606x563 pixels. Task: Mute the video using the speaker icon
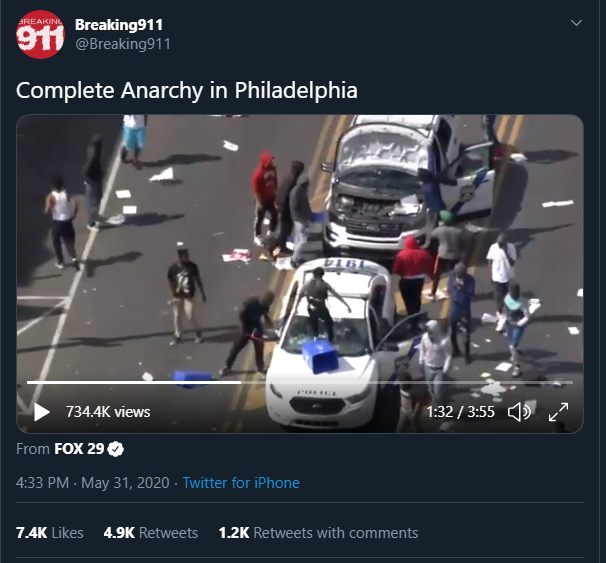click(x=519, y=412)
